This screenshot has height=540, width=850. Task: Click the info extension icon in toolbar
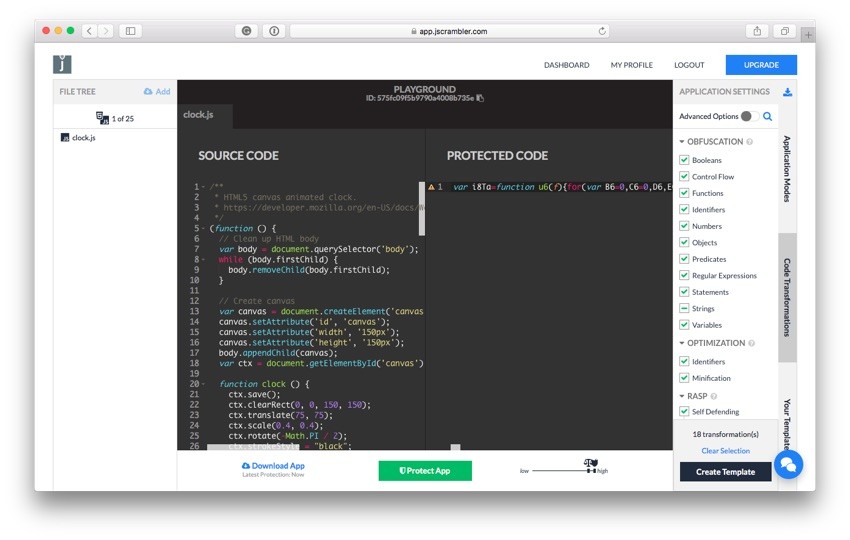274,31
